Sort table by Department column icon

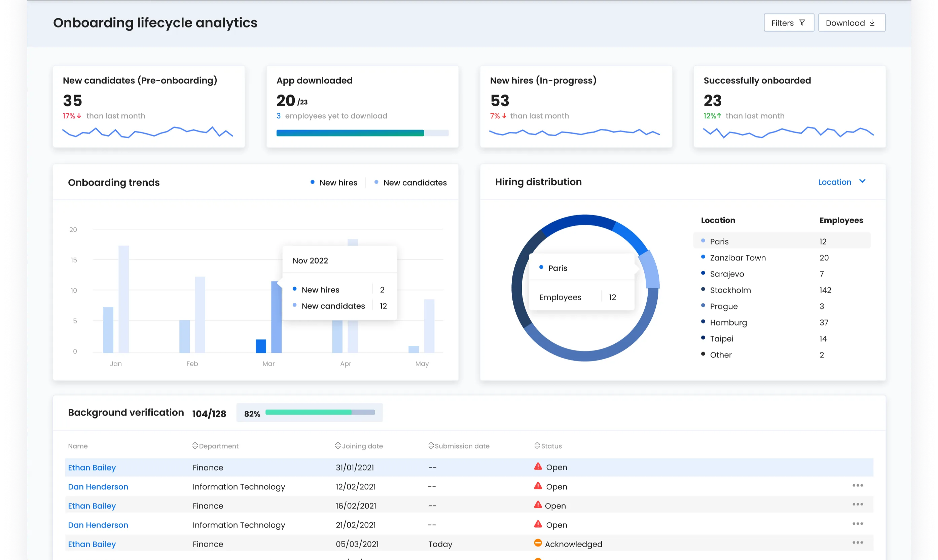(195, 446)
